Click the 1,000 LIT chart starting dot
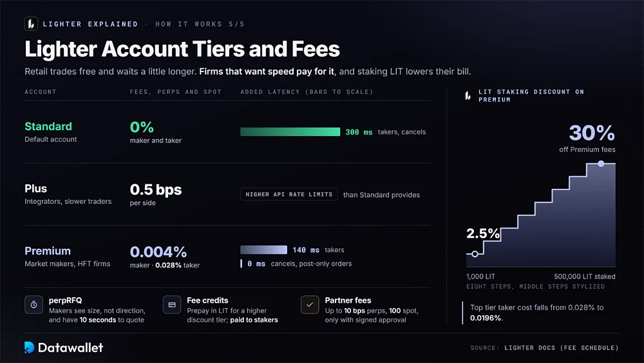The height and width of the screenshot is (363, 644). 475,254
